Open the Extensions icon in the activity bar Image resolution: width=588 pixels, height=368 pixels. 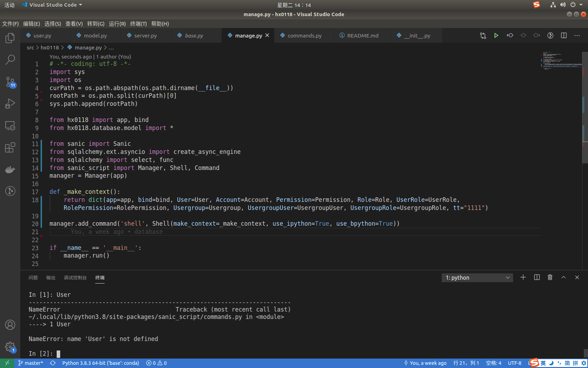click(10, 148)
